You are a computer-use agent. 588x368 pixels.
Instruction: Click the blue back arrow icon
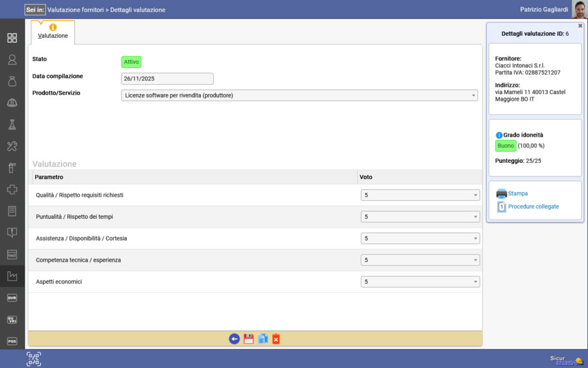234,339
